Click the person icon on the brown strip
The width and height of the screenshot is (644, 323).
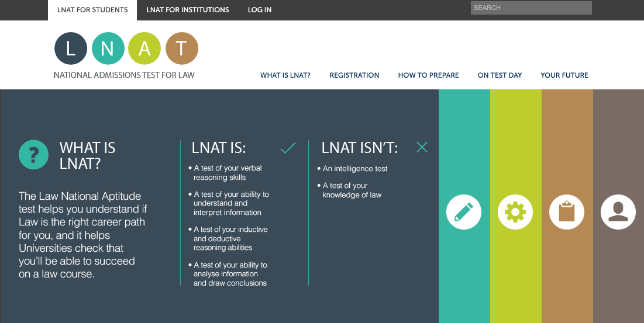click(618, 212)
